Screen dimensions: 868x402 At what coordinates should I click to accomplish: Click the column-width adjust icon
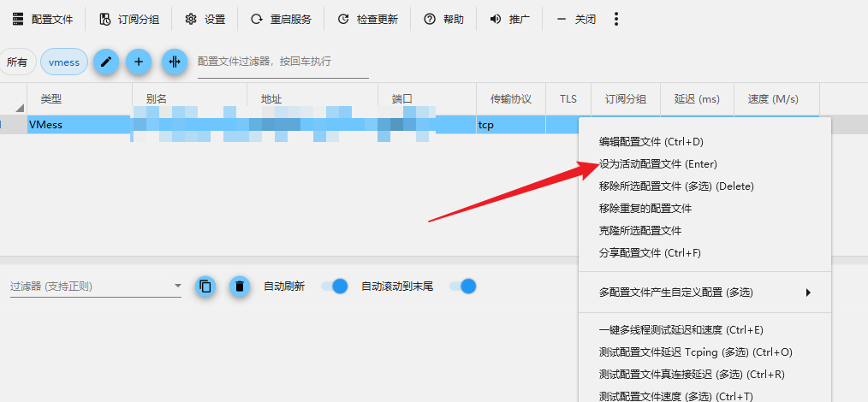point(175,62)
